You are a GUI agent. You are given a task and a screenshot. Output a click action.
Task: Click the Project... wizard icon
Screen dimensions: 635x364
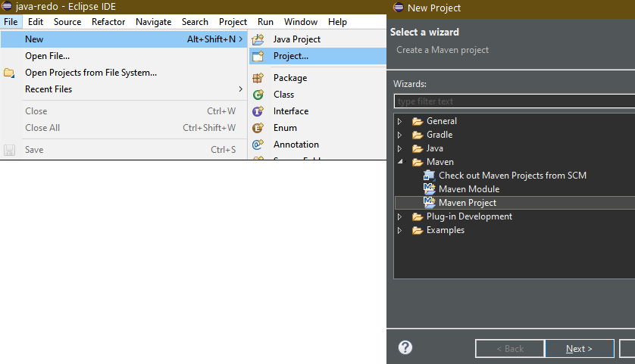258,56
